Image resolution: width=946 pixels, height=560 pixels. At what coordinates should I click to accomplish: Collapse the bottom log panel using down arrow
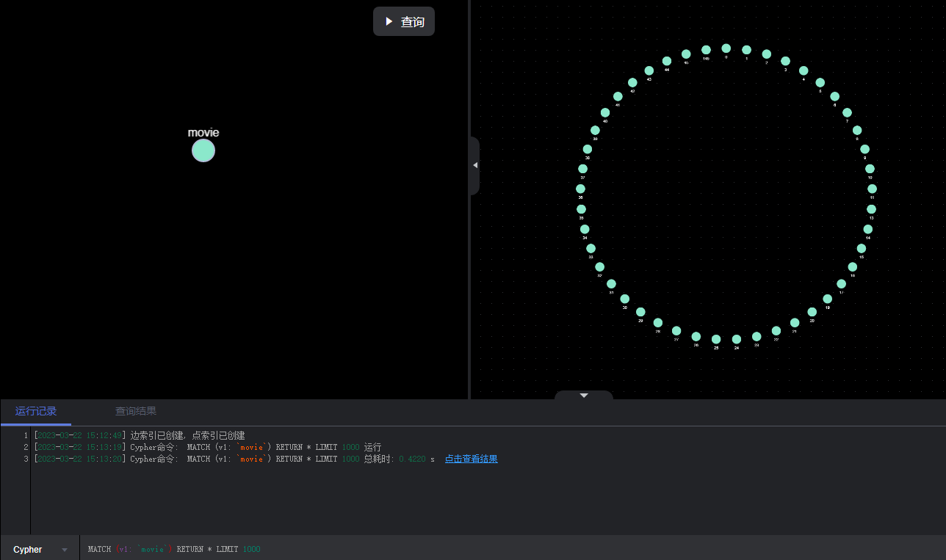584,396
